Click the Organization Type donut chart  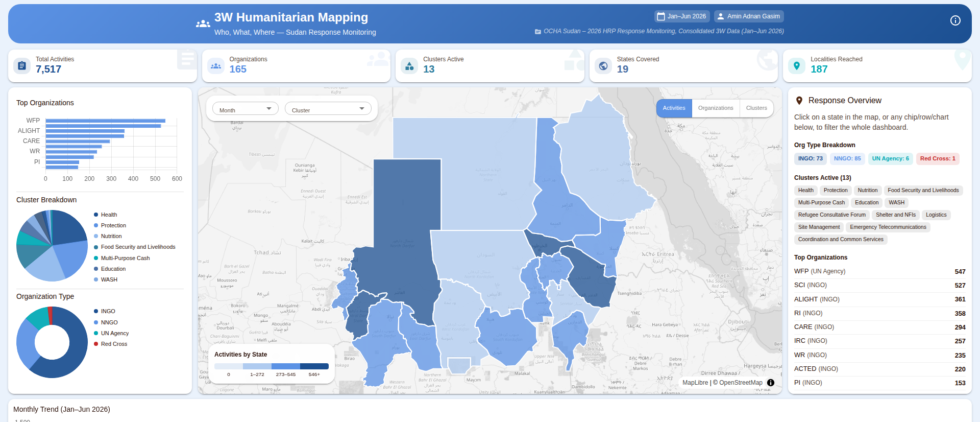(52, 342)
